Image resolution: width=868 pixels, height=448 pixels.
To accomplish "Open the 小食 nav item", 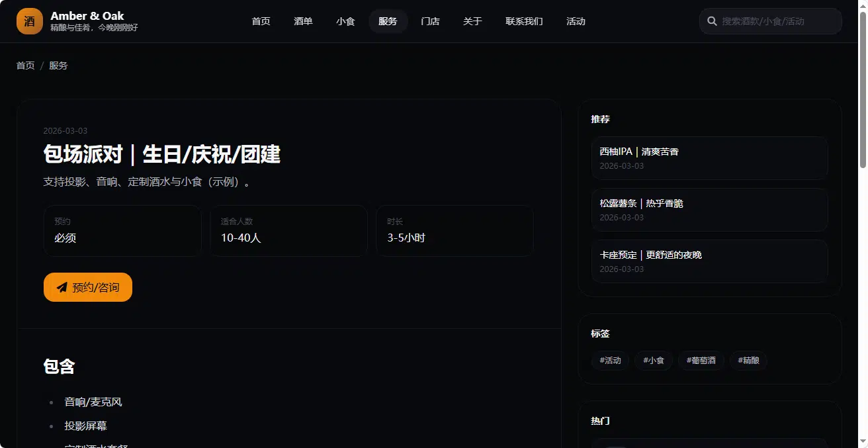I will 346,21.
